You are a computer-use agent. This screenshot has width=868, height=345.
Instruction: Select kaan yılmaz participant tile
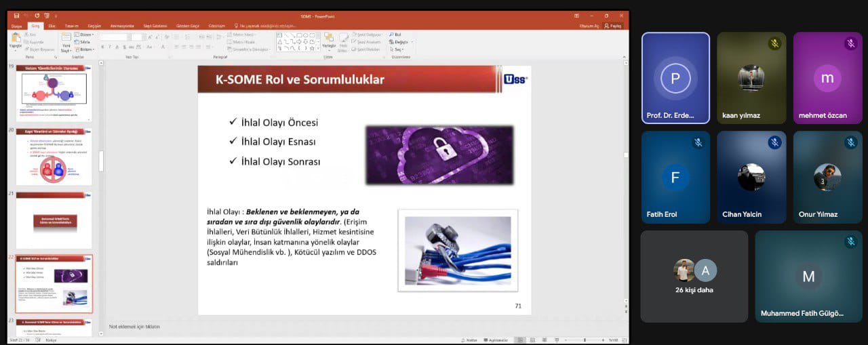tap(751, 78)
